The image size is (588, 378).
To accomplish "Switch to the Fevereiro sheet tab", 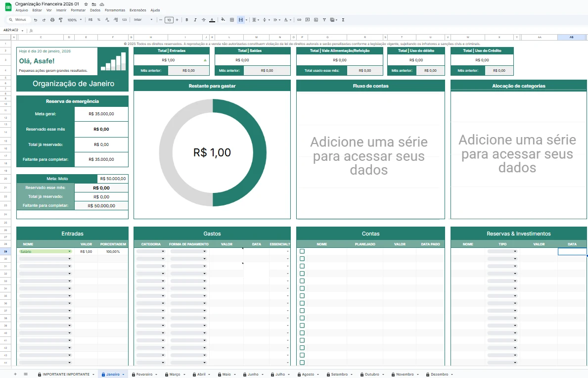I will coord(144,374).
